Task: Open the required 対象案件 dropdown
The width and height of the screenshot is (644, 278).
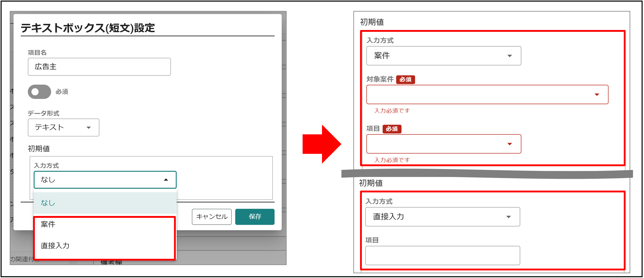Action: pyautogui.click(x=487, y=94)
